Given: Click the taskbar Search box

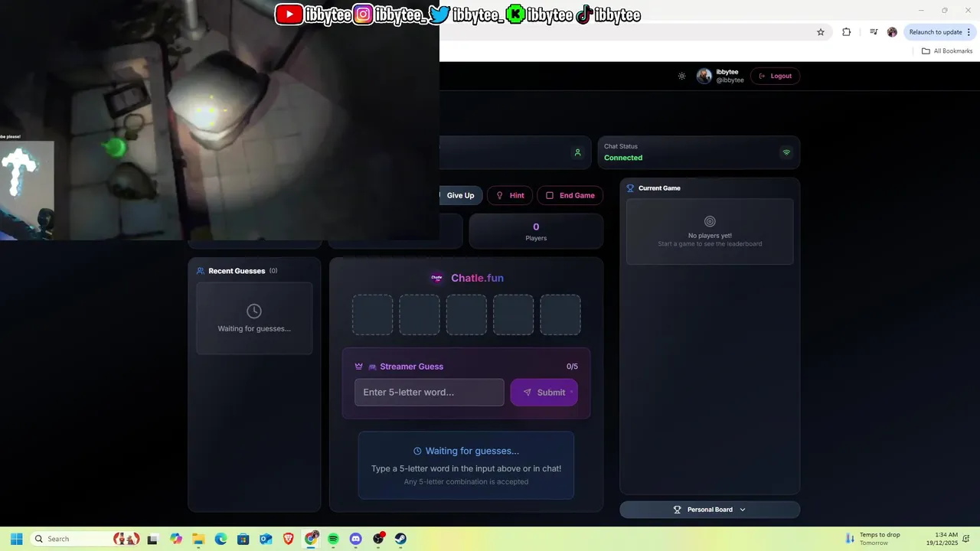Looking at the screenshot, I should [87, 539].
